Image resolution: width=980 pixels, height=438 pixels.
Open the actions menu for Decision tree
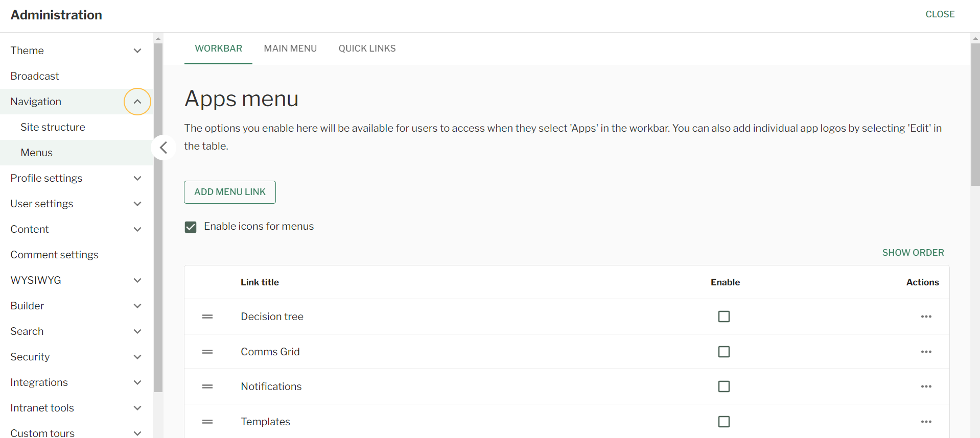point(926,317)
